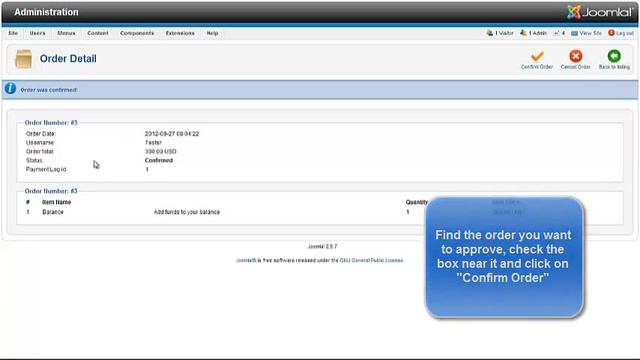Viewport: 640px width, 360px height.
Task: Click the Confirmed status value
Action: tap(159, 160)
